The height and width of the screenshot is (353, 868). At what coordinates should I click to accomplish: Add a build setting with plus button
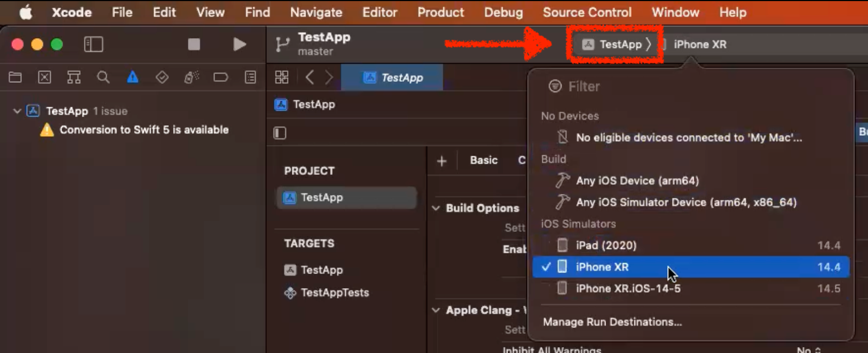[x=442, y=161]
